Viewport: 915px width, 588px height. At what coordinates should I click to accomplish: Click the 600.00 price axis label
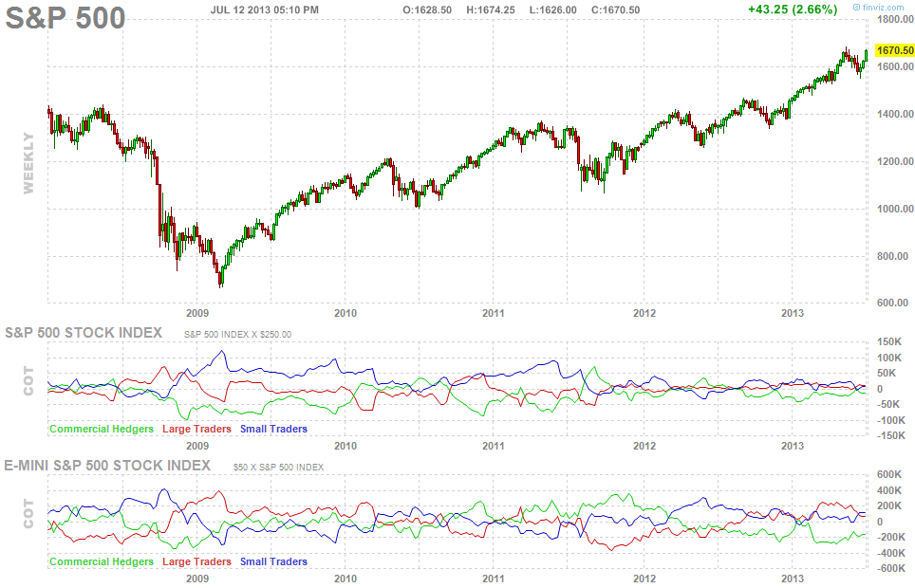point(892,303)
